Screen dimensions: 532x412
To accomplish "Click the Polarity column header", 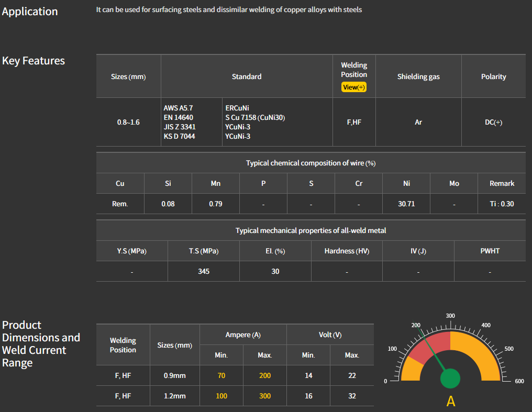I will [x=493, y=76].
